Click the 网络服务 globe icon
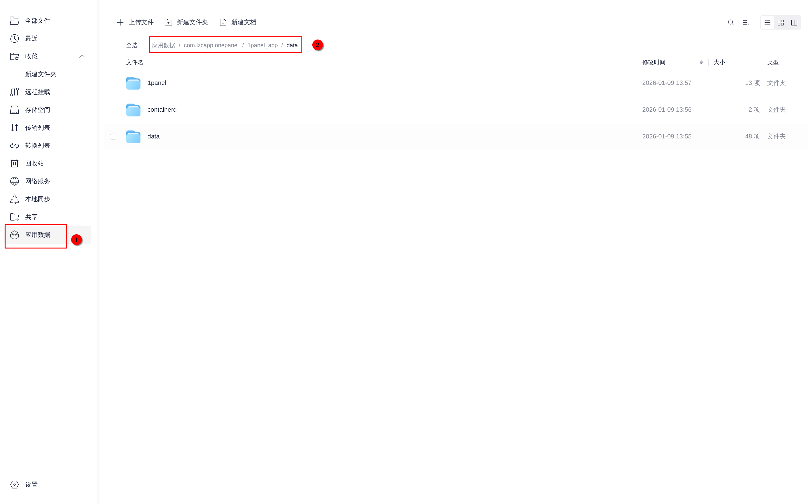 14,181
